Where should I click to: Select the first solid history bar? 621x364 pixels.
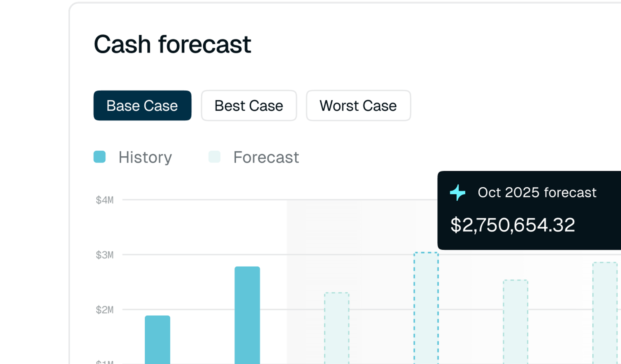157,340
